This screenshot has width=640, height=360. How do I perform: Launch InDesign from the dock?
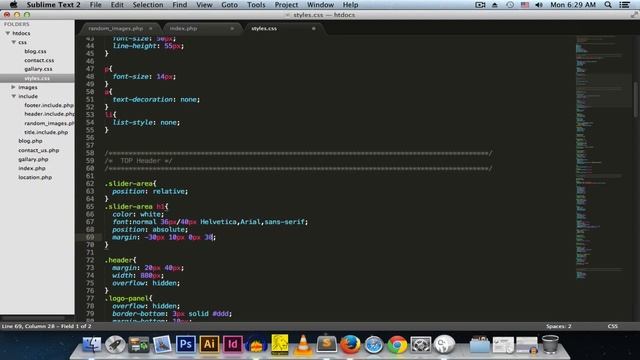pos(232,344)
